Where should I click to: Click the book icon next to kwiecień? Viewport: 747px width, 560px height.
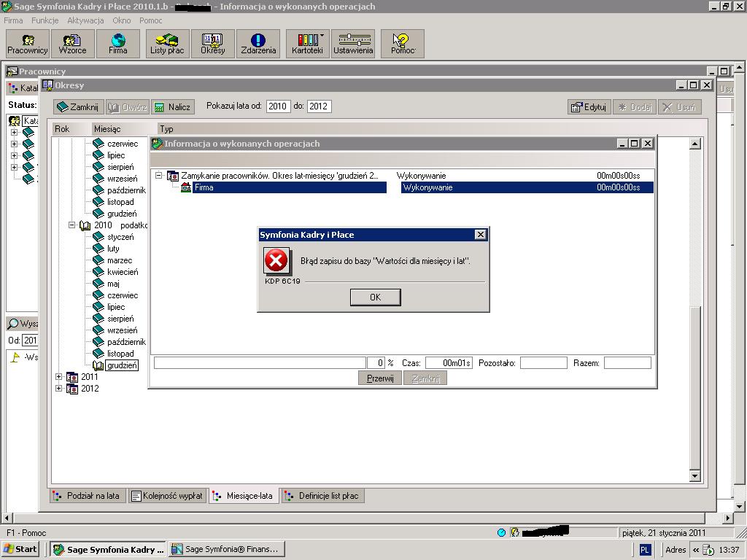(98, 272)
